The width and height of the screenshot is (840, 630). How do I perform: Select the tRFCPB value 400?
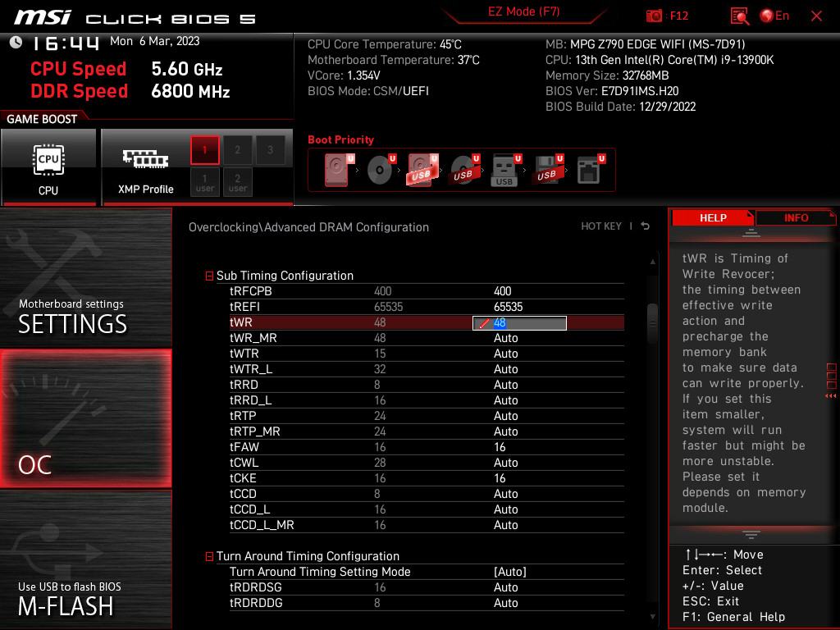tap(503, 291)
